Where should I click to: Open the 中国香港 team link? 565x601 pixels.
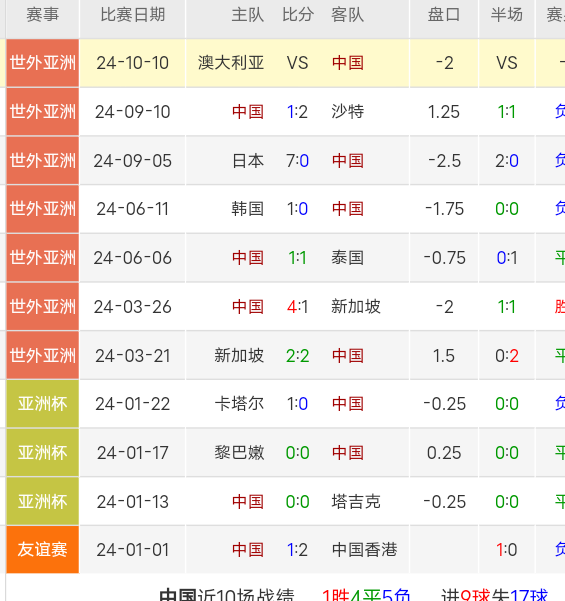coord(365,550)
